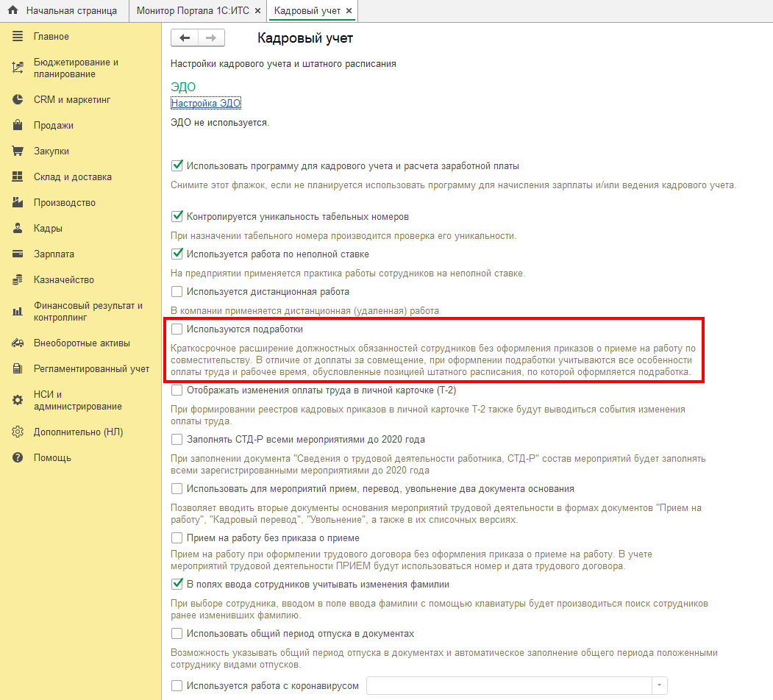Screen dimensions: 773x700
Task: Enable Используется дистанционная работа
Action: (x=177, y=291)
